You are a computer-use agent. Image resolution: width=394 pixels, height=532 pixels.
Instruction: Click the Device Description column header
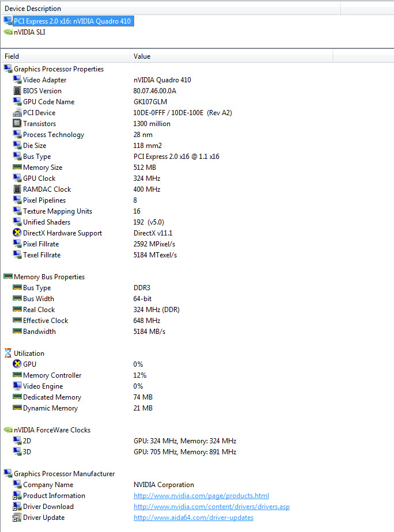[x=171, y=9]
